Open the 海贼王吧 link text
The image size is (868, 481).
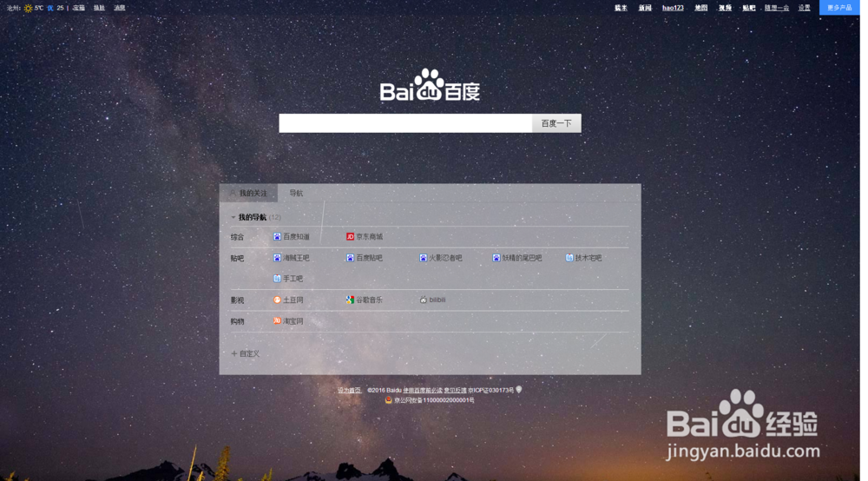coord(296,257)
